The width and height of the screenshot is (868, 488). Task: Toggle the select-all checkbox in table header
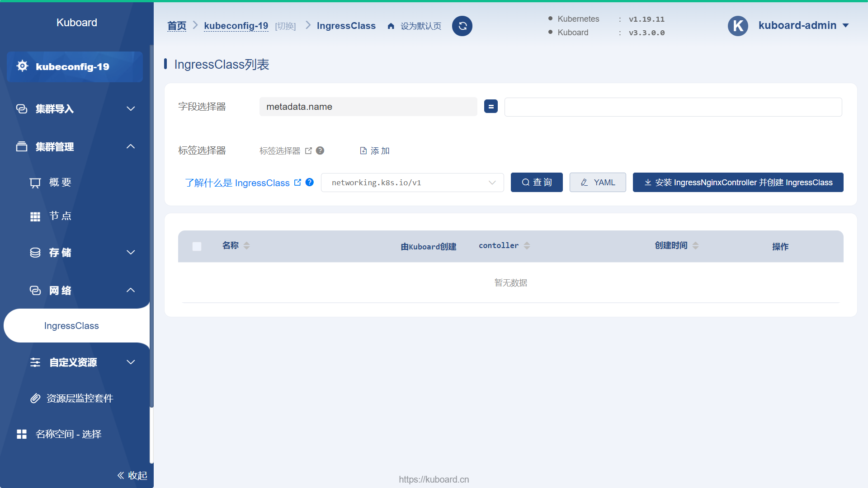tap(197, 246)
